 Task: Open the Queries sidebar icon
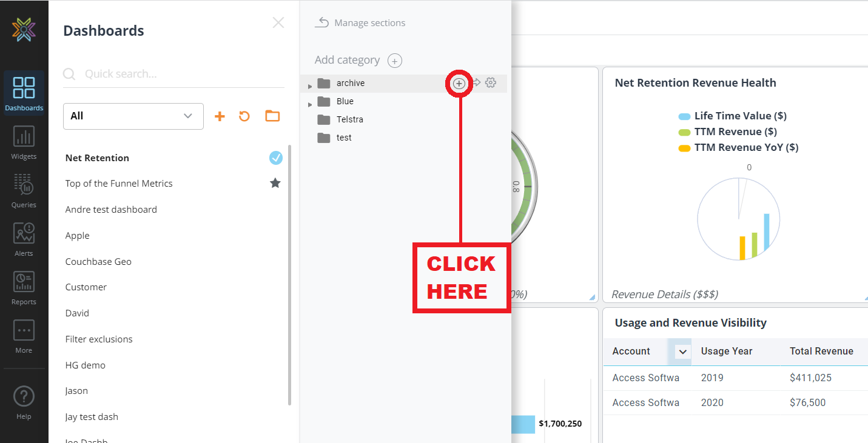pyautogui.click(x=24, y=191)
